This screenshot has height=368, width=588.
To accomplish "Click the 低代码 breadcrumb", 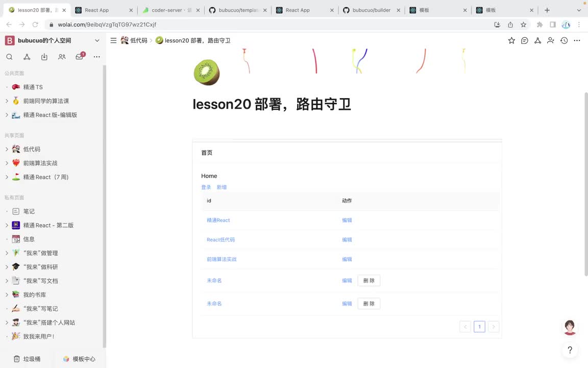I will click(x=134, y=40).
